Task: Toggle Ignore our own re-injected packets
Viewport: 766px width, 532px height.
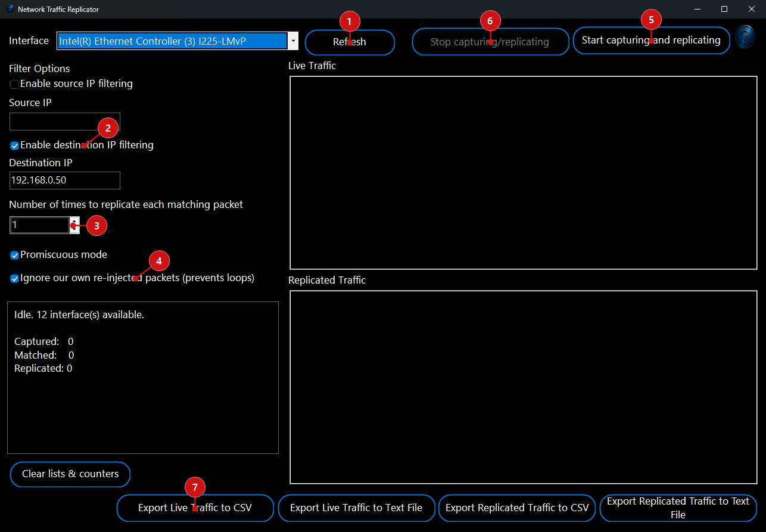Action: [x=14, y=278]
